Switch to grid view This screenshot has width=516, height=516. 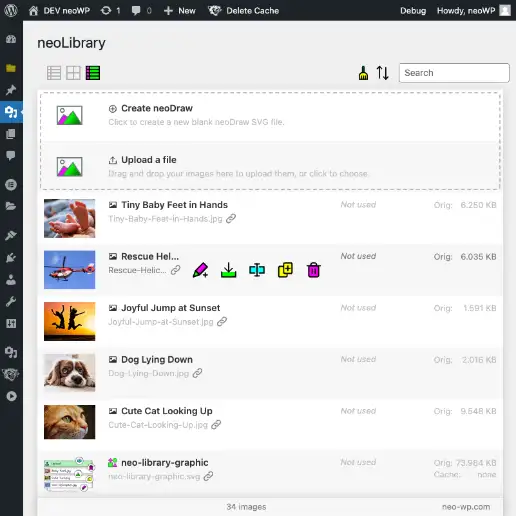tap(73, 73)
